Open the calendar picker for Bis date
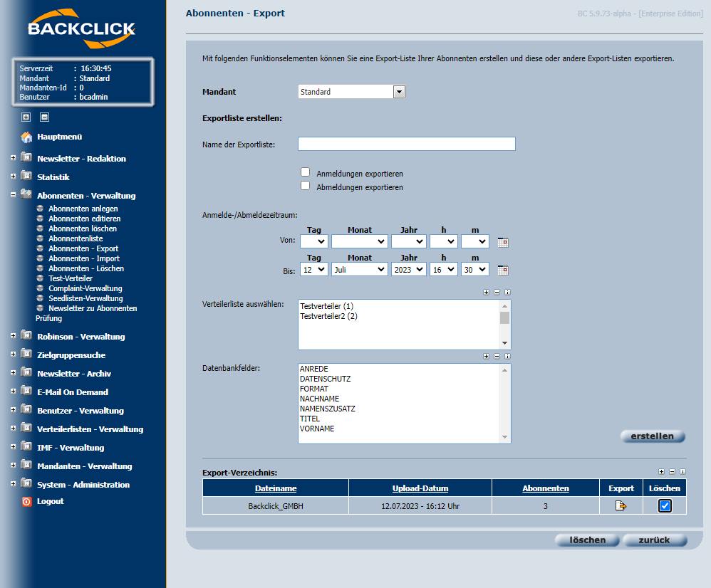Image resolution: width=711 pixels, height=588 pixels. tap(503, 270)
